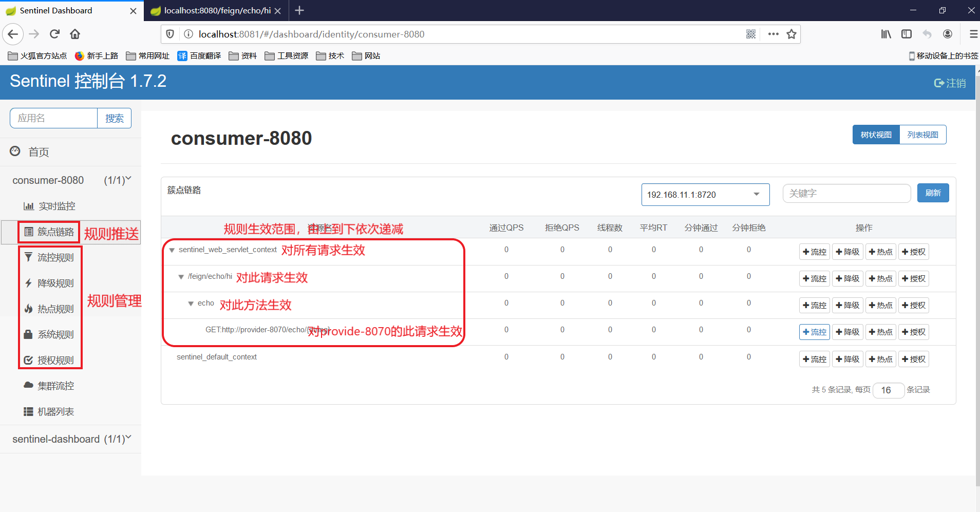Open the 工具资源 bookmark folder
This screenshot has width=980, height=512.
pos(287,55)
